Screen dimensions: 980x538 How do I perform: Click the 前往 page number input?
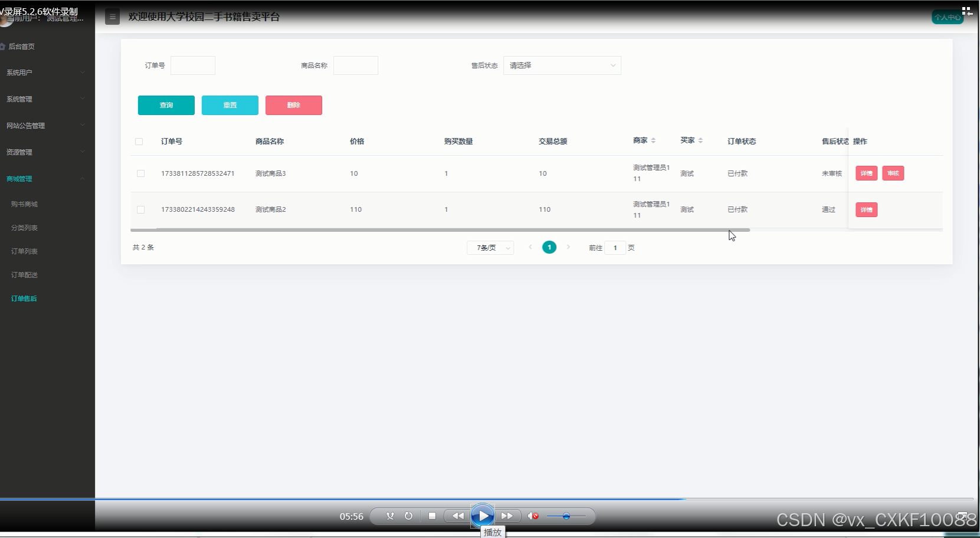615,248
